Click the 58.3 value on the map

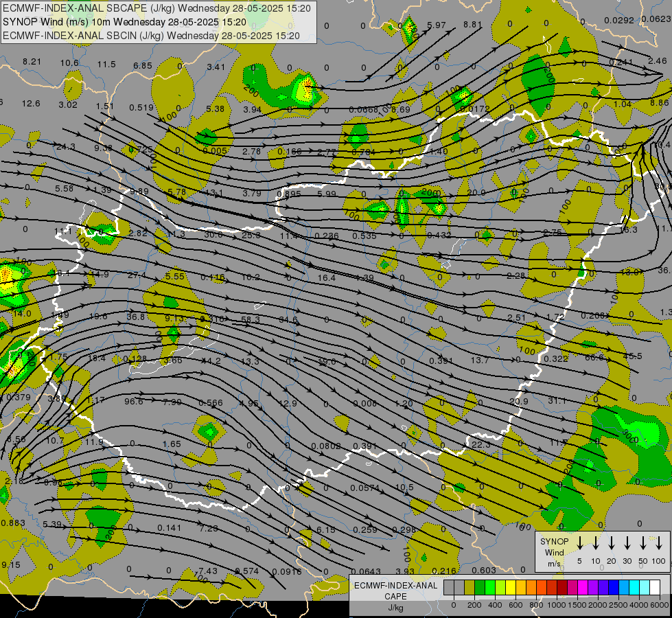tap(251, 319)
